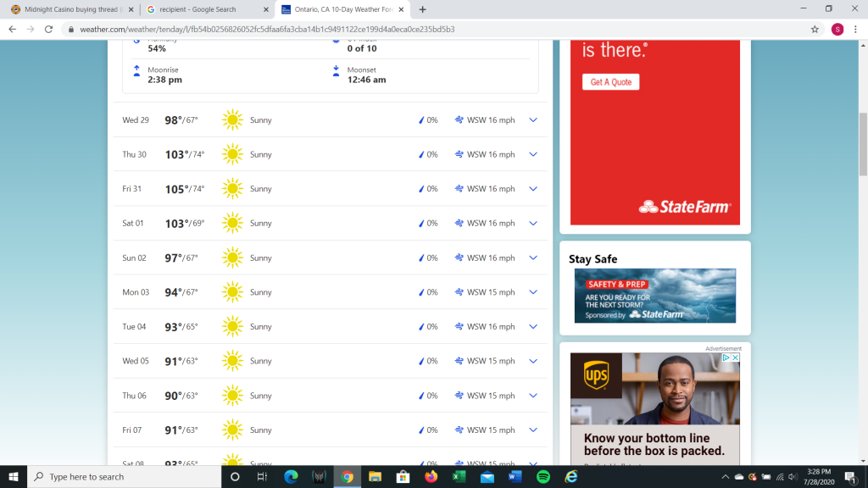The image size is (868, 488).
Task: Switch to Midnight Casino buying thread tab
Action: [71, 9]
